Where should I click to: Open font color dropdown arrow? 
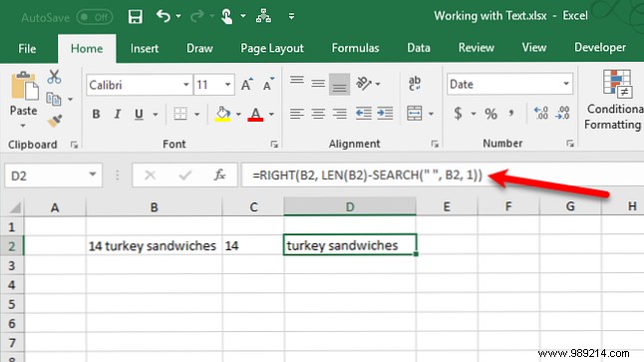click(x=271, y=115)
